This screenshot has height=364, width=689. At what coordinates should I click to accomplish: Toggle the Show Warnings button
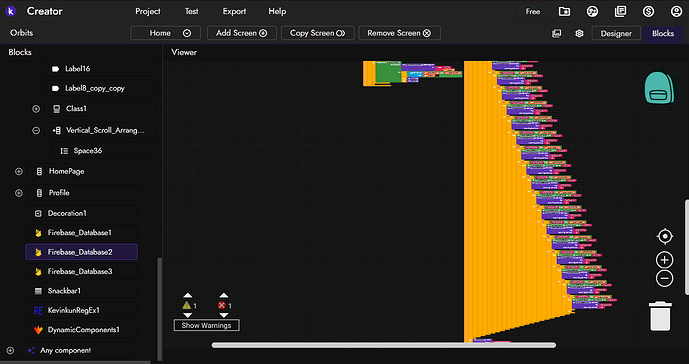(207, 326)
